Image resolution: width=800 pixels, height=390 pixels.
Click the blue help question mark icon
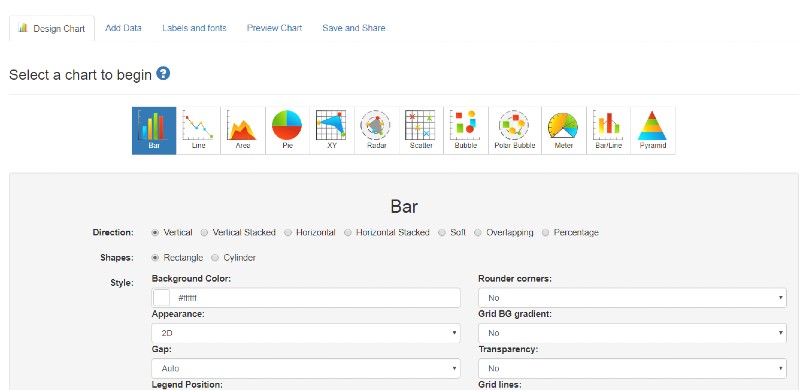pos(163,74)
